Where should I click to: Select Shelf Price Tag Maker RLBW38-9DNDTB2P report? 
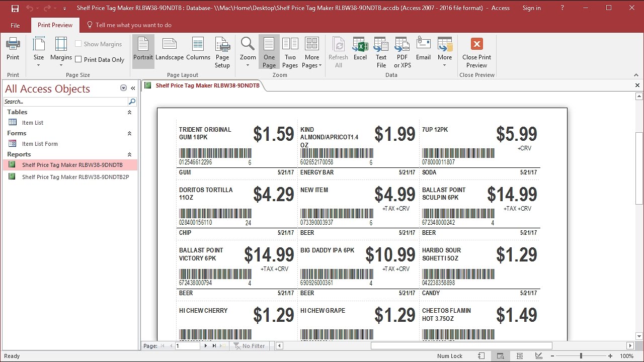[70, 177]
